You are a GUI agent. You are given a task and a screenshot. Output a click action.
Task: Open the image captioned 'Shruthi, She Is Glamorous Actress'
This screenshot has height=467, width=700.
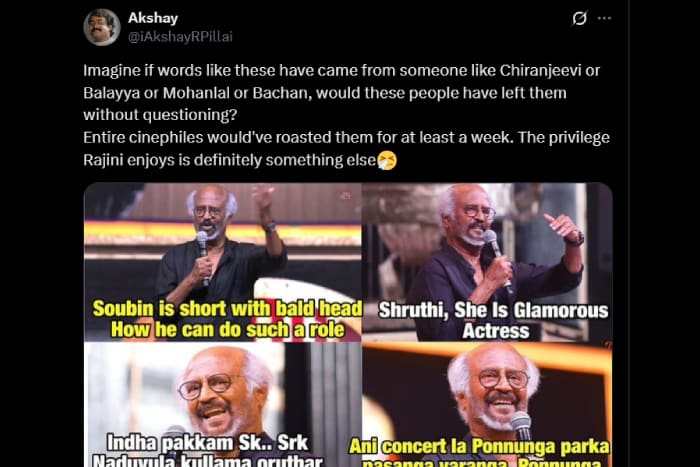[x=487, y=262]
